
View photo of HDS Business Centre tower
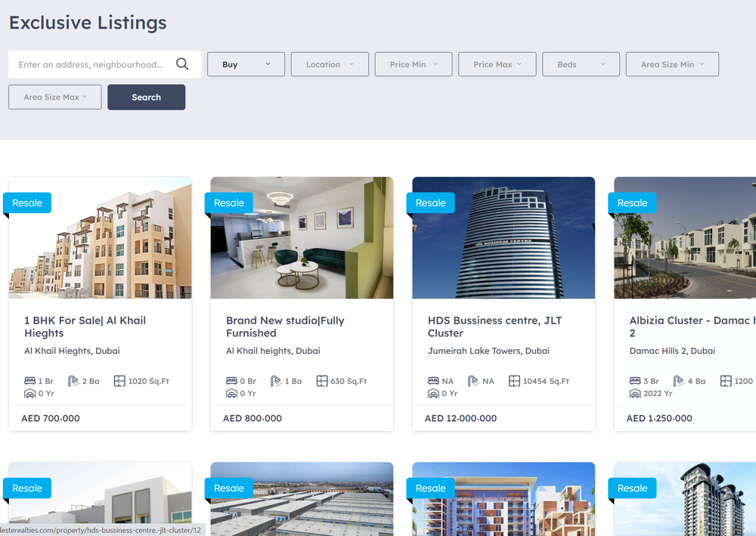coord(503,237)
